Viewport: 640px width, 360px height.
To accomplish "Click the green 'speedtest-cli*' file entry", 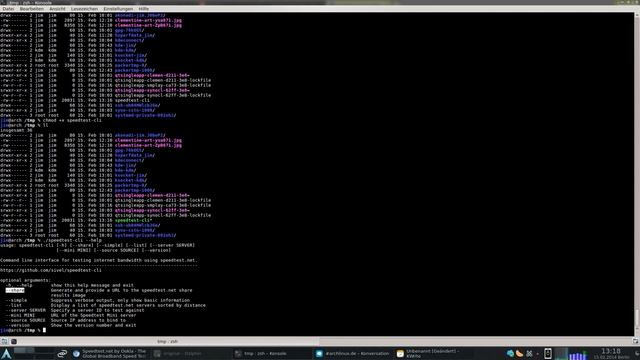I will pyautogui.click(x=133, y=220).
